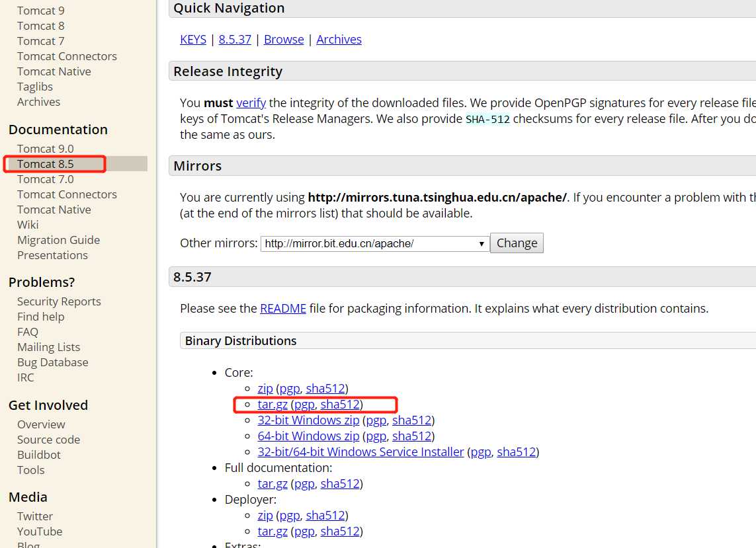Open the Tomcat 9 download link in sidebar
756x548 pixels.
click(40, 11)
